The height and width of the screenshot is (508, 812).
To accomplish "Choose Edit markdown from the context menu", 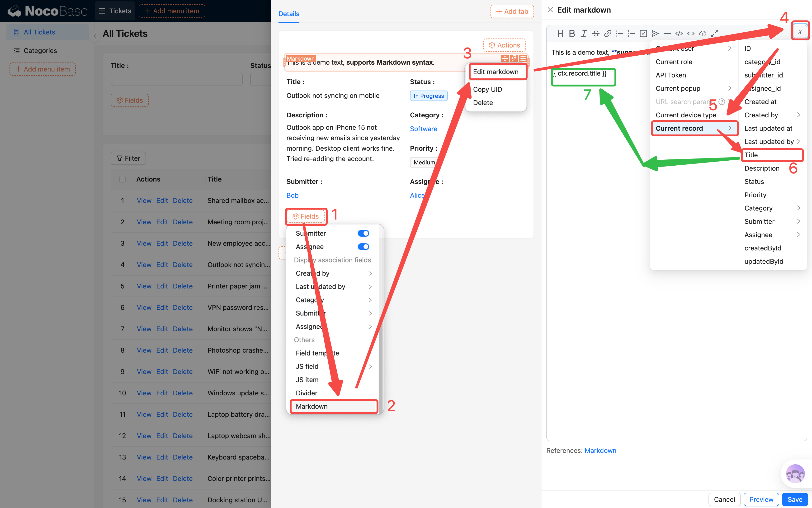I will pos(496,72).
